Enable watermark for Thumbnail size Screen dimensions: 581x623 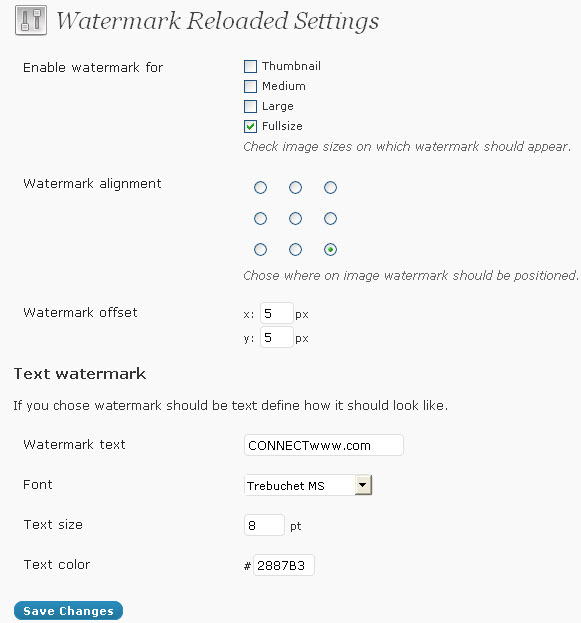pos(250,66)
